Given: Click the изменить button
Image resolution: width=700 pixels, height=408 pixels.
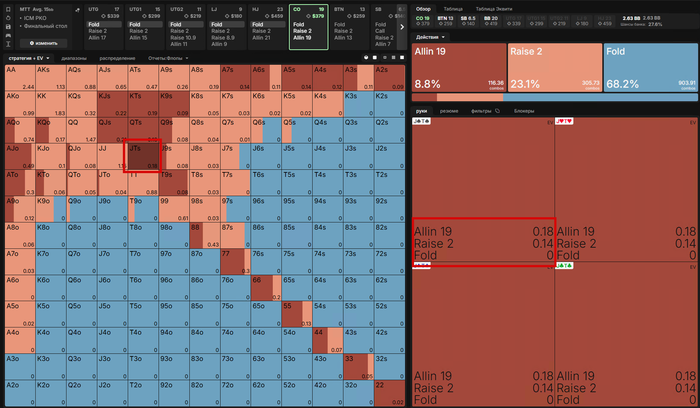Looking at the screenshot, I should pos(43,43).
